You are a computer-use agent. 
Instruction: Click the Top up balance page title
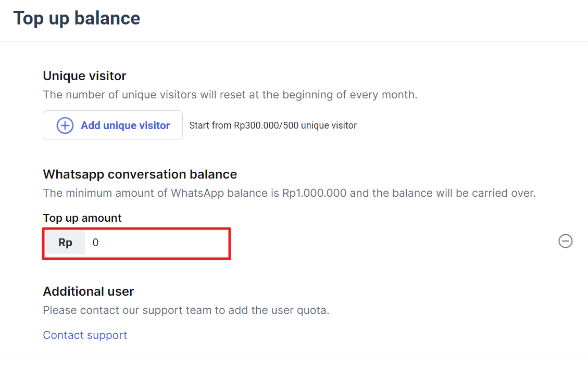tap(77, 18)
